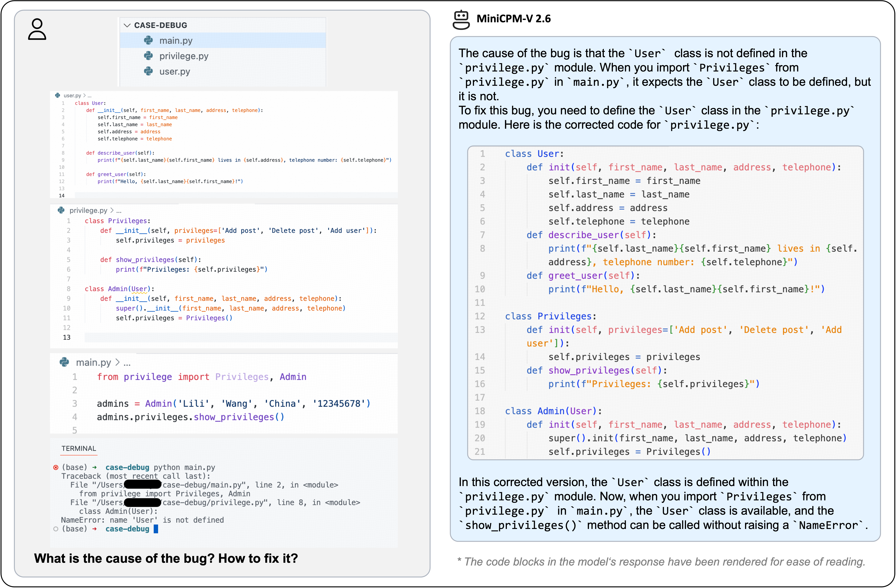The width and height of the screenshot is (896, 588).
Task: Switch to the TERMINAL tab
Action: tap(79, 448)
